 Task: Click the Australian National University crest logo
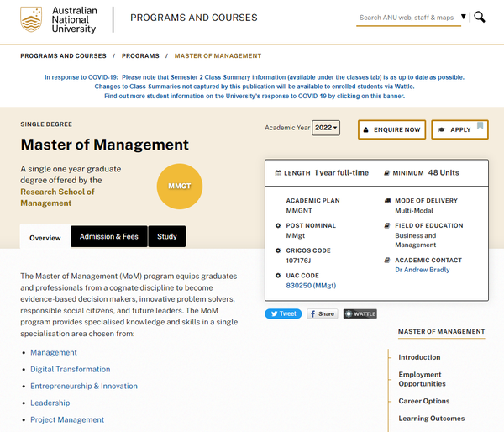coord(31,19)
